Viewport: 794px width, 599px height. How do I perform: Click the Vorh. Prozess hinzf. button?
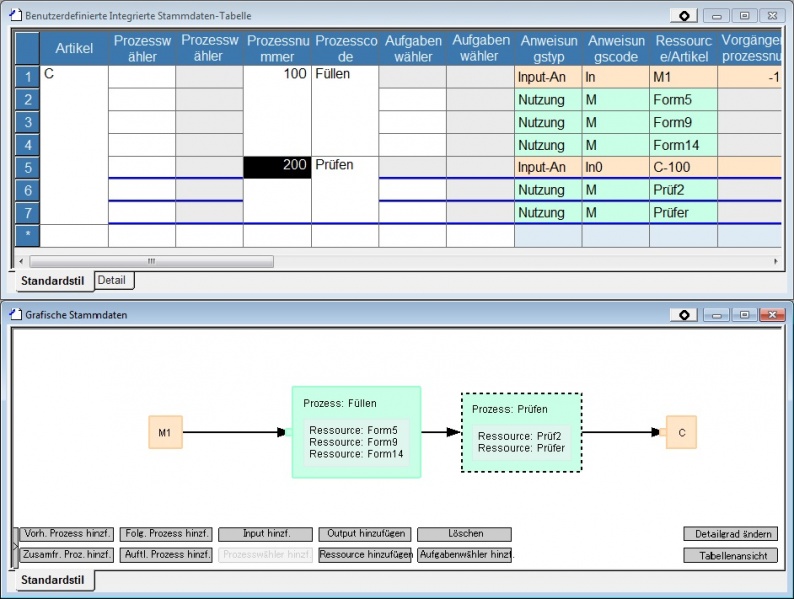[x=68, y=534]
